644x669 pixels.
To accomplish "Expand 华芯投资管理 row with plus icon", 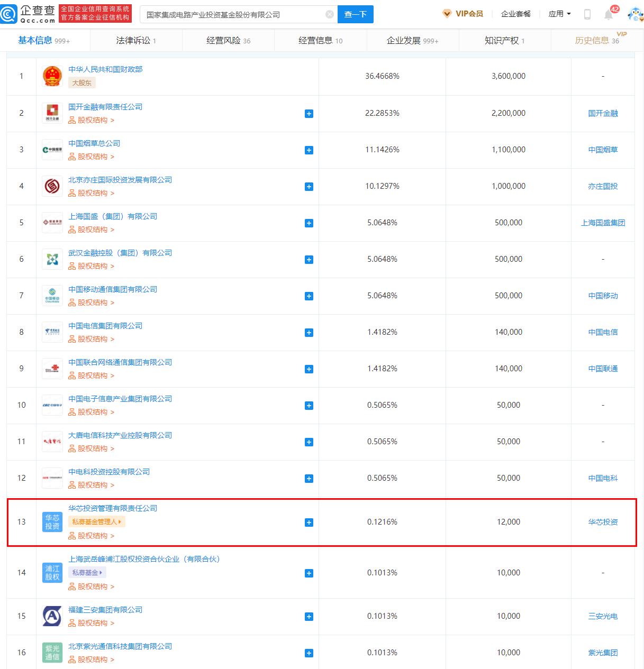I will pos(309,523).
